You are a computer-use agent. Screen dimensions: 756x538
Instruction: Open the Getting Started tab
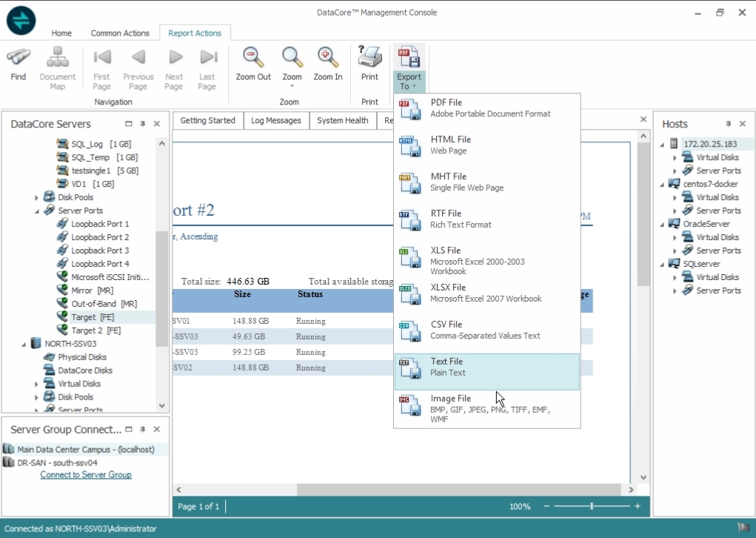[208, 121]
